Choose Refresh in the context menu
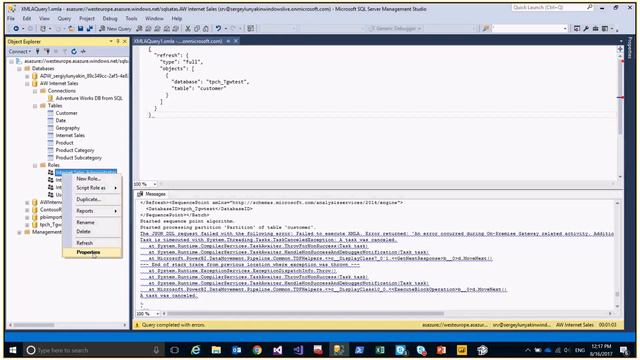640x360 pixels. (x=92, y=243)
